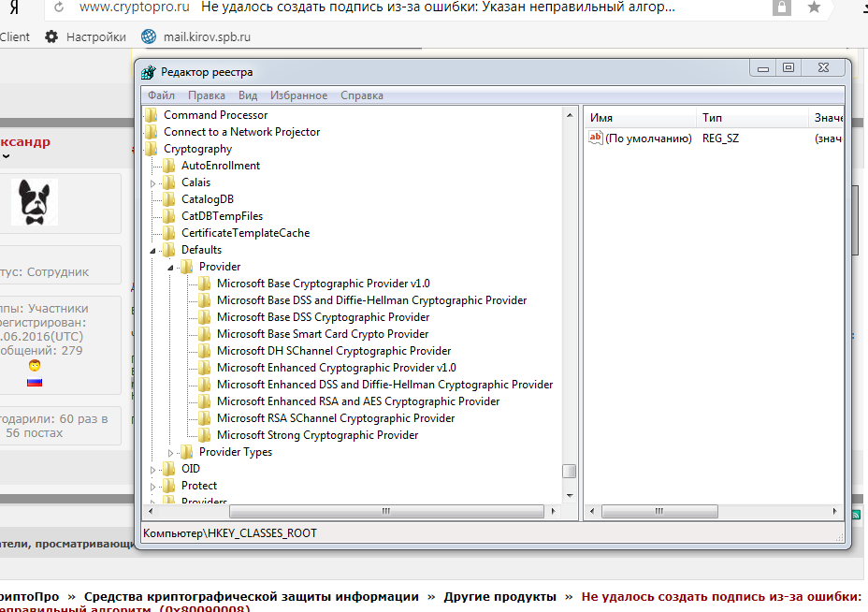This screenshot has height=612, width=868.
Task: Open the Файл menu in Registry Editor
Action: (x=161, y=95)
